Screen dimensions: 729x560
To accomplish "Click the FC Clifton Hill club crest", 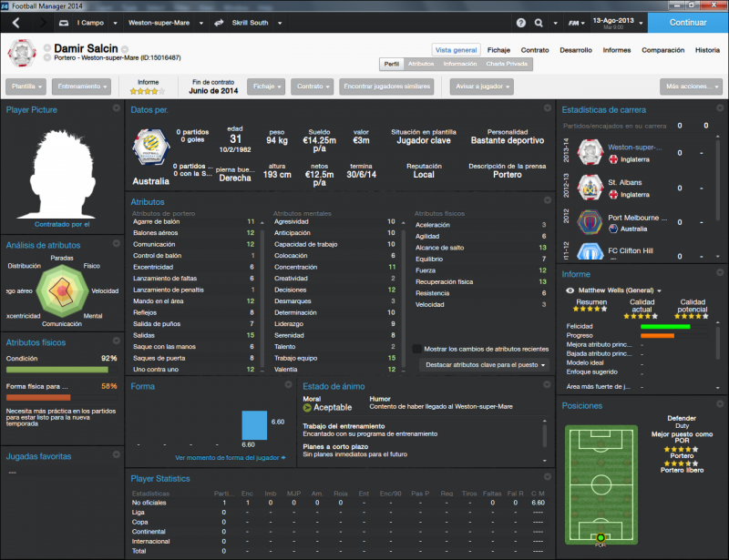I will click(590, 251).
